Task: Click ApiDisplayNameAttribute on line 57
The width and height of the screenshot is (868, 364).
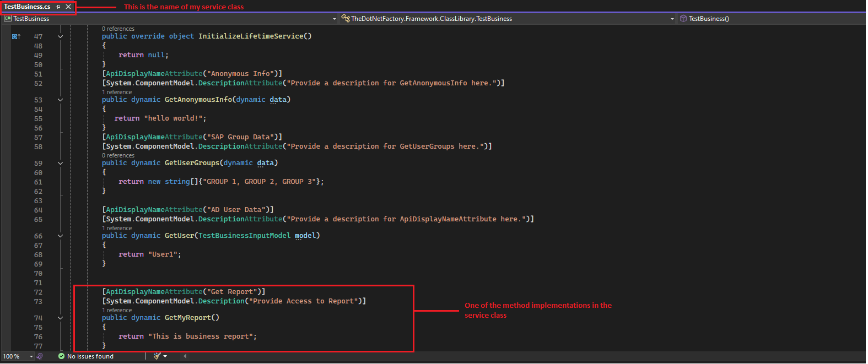Action: coord(154,137)
